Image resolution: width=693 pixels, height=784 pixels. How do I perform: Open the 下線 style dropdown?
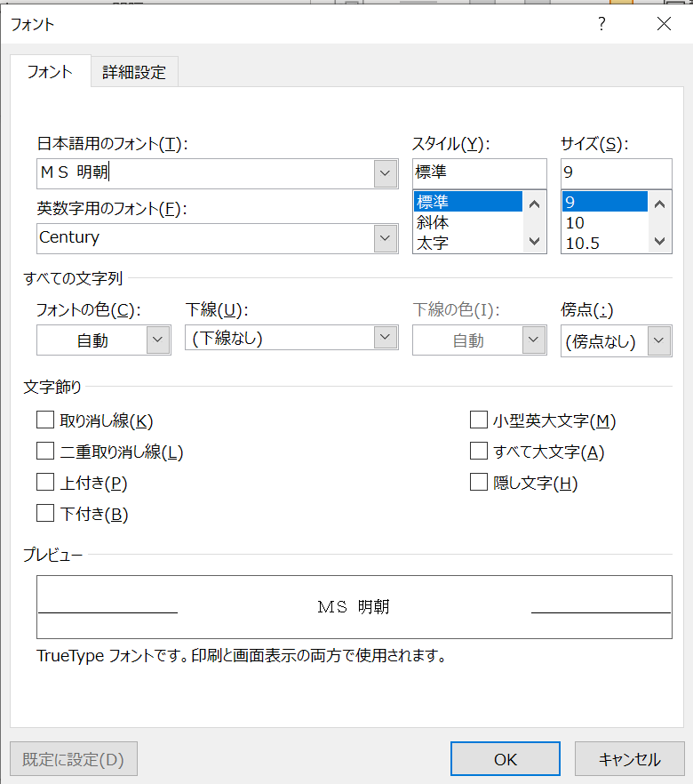click(x=385, y=338)
